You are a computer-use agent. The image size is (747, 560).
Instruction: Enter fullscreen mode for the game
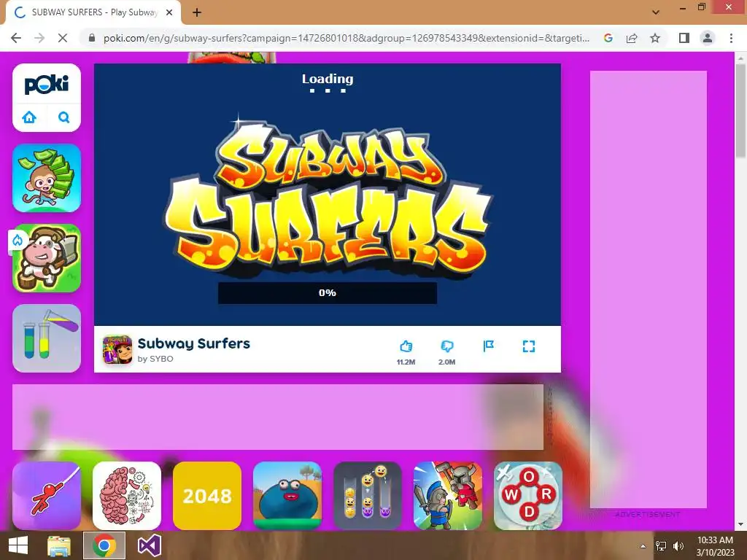(x=529, y=346)
